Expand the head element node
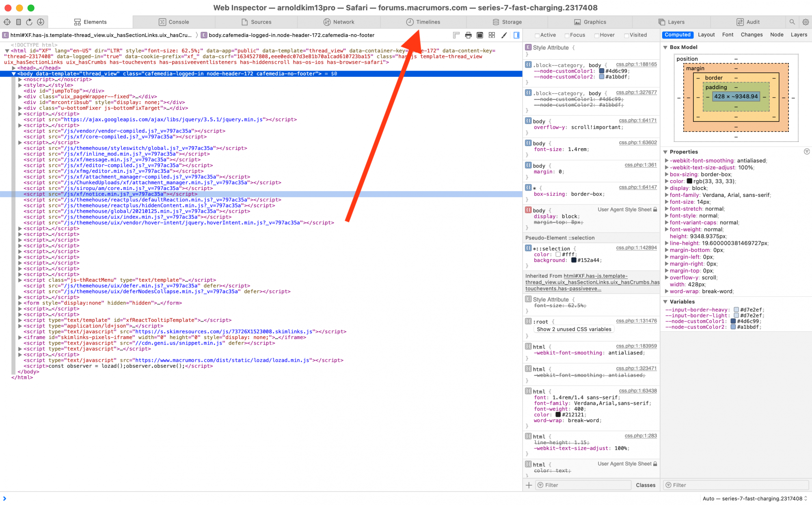Image resolution: width=812 pixels, height=505 pixels. pos(14,68)
